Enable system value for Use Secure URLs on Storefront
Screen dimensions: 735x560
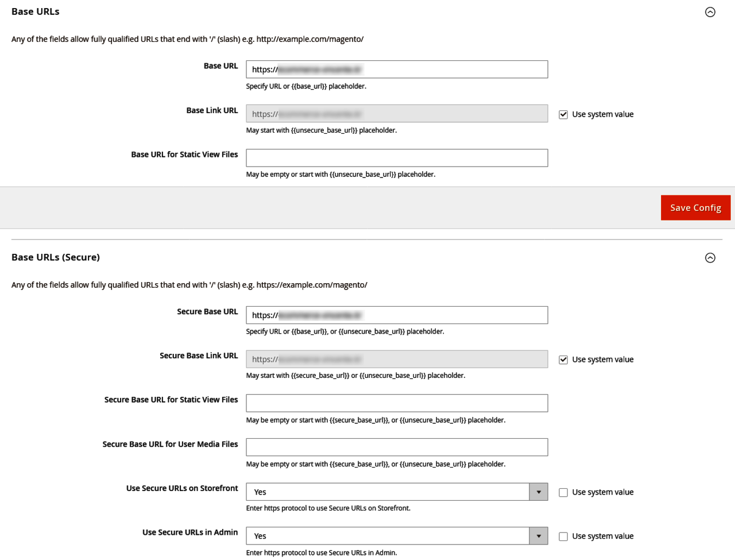563,492
